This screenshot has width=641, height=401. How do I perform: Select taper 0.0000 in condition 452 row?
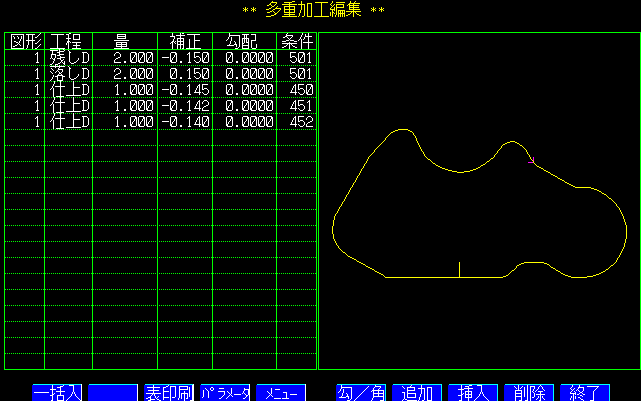(x=249, y=122)
